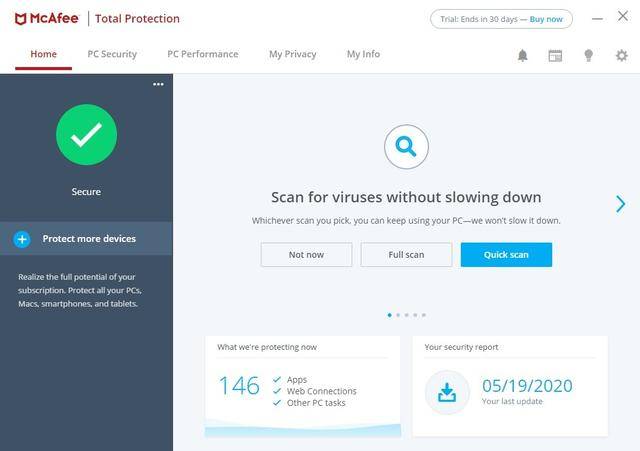Image resolution: width=640 pixels, height=451 pixels.
Task: Open the PC Performance tab
Action: pos(203,54)
